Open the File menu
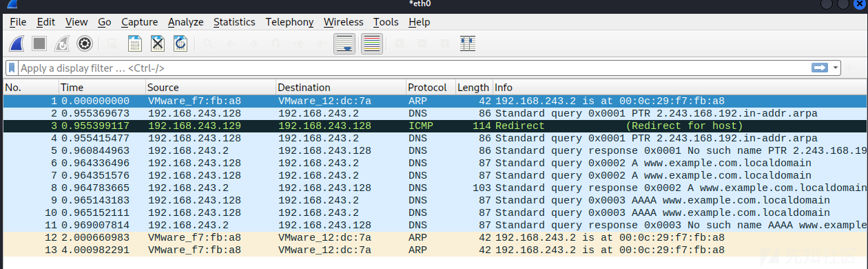 [x=18, y=22]
